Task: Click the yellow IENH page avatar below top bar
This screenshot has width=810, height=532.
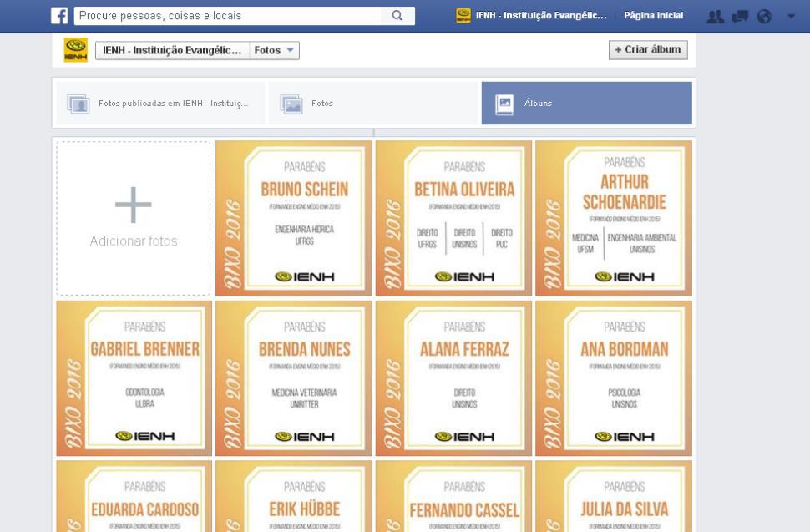Action: coord(75,50)
